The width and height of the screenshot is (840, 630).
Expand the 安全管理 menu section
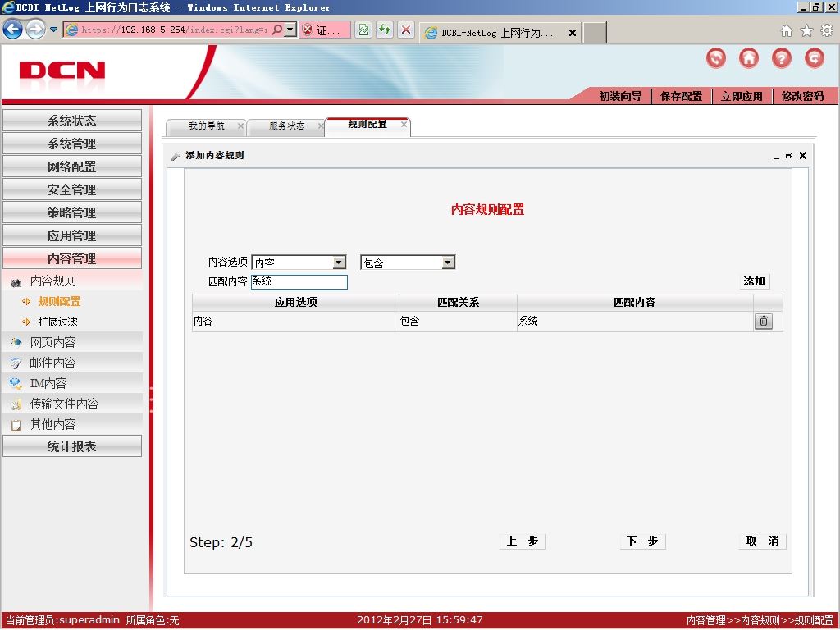72,189
